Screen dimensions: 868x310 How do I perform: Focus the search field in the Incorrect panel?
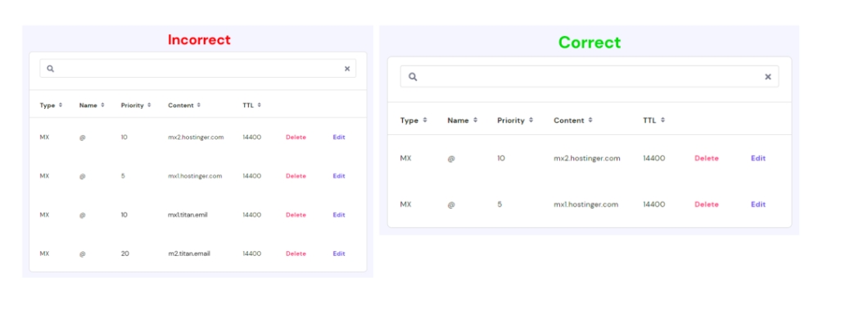pos(197,69)
